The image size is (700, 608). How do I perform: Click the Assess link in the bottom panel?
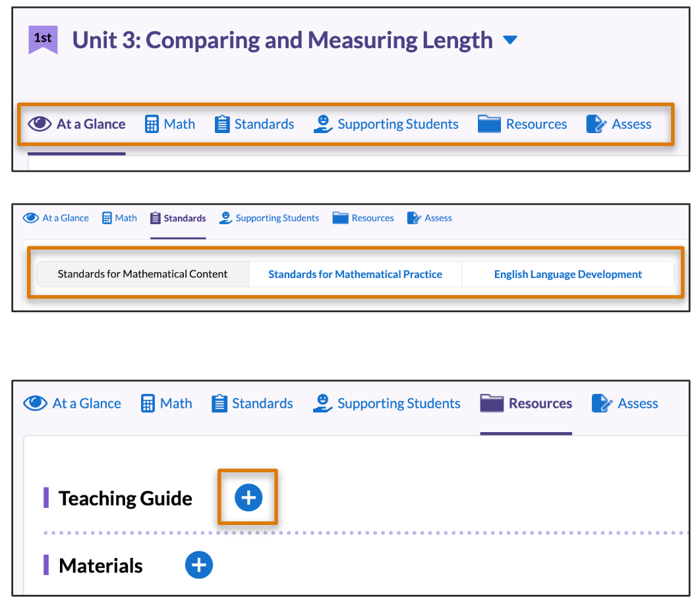pos(637,403)
